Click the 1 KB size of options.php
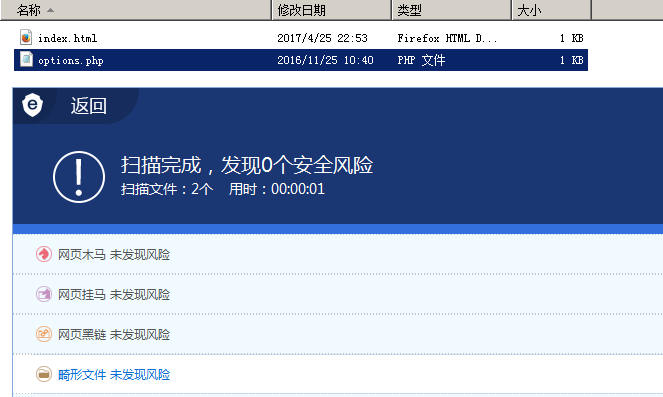Viewport: 663px width, 397px height. (x=571, y=60)
